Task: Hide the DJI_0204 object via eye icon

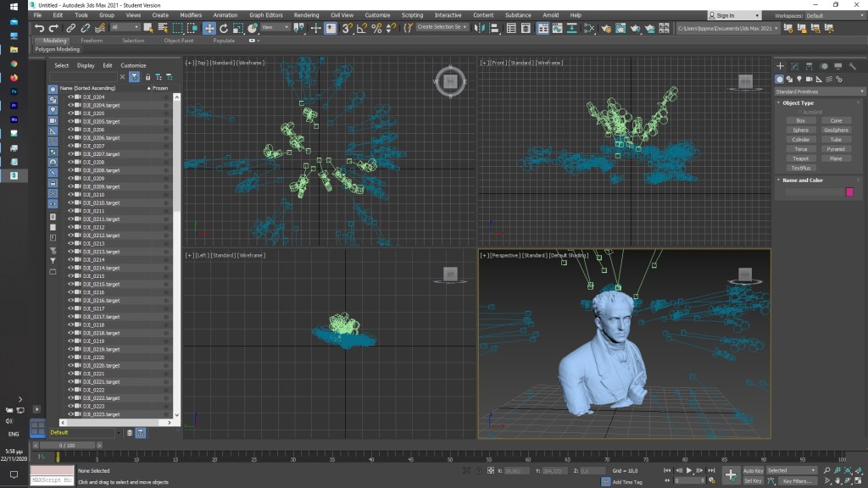Action: coord(71,97)
